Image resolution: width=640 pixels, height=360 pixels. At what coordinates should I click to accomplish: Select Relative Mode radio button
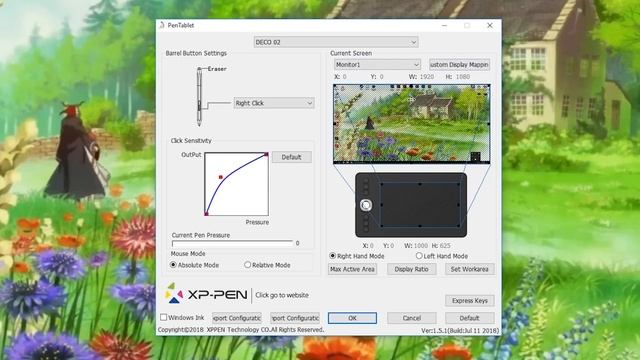[x=247, y=265]
